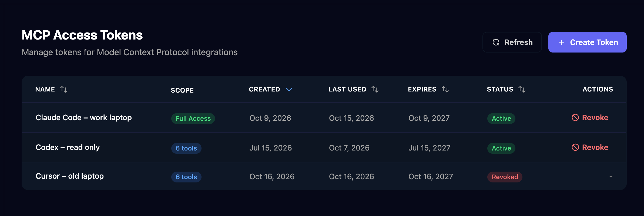Click created date Oct 9, 2026
644x216 pixels.
coord(270,118)
